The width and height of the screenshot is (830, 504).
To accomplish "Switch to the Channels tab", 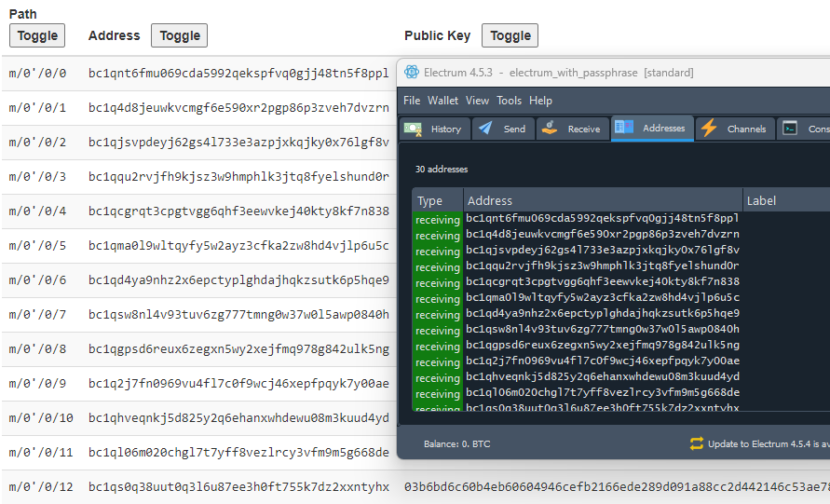I will point(735,129).
